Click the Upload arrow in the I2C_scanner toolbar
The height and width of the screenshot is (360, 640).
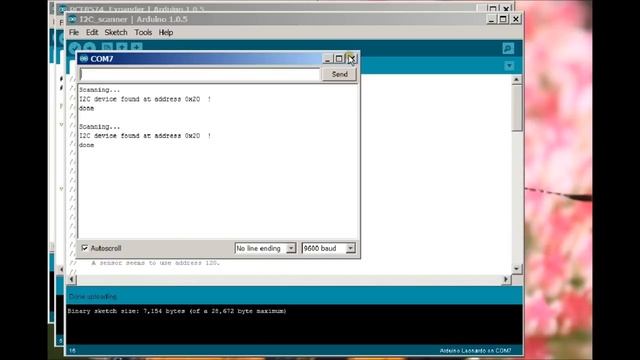(x=90, y=48)
